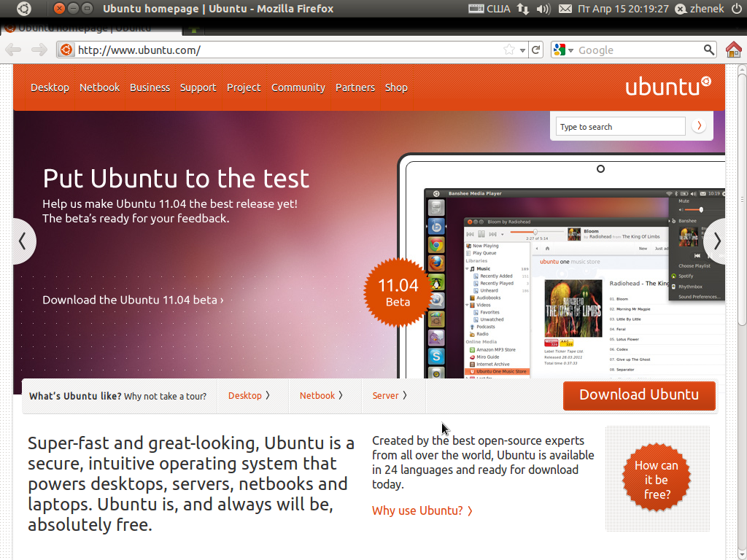Open the Project navigation item

pos(244,87)
